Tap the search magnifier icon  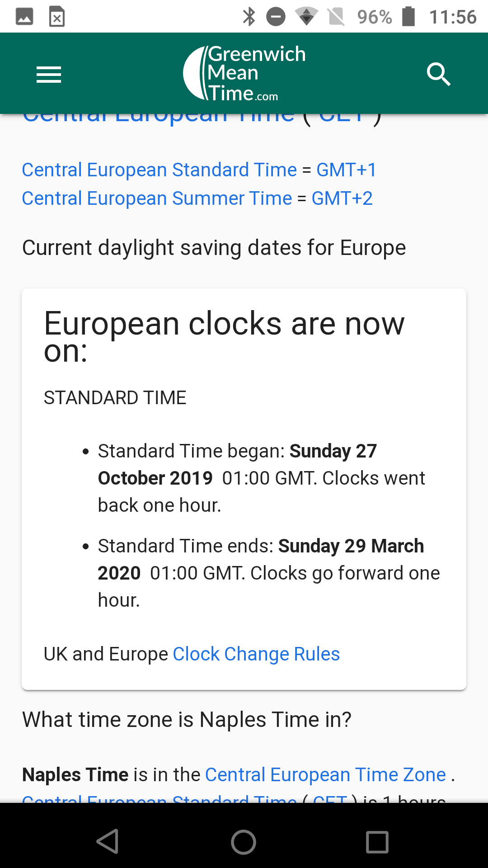(x=438, y=75)
